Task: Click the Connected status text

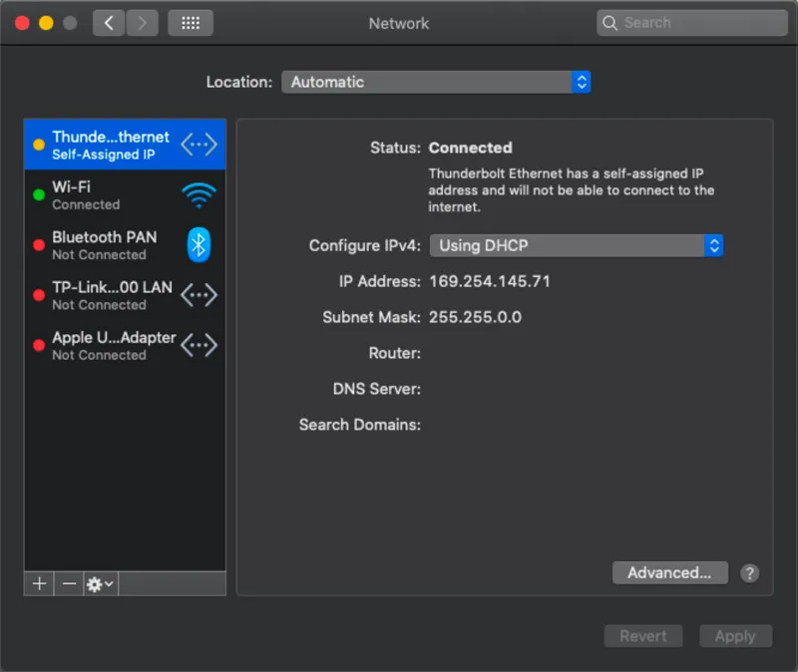Action: tap(471, 148)
